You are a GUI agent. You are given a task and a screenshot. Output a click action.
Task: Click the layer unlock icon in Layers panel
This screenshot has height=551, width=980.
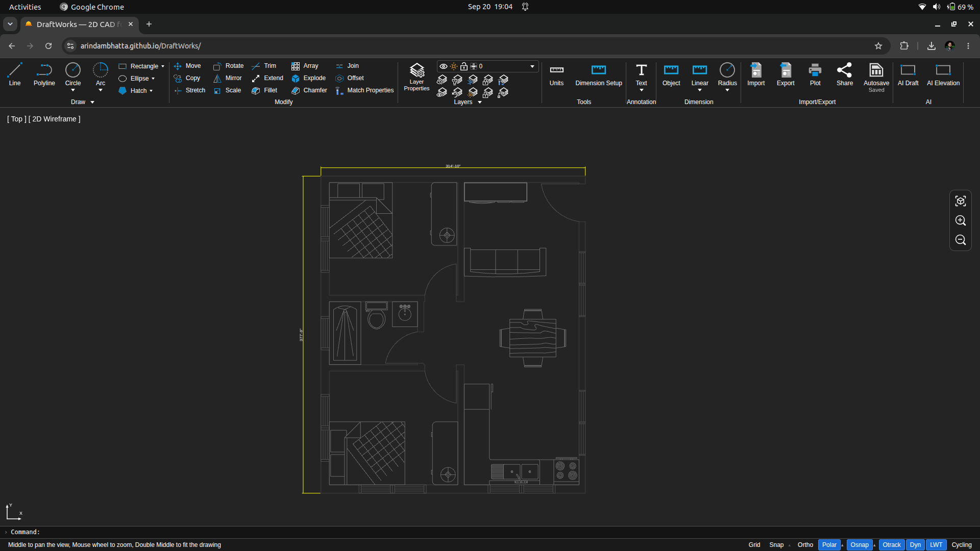488,92
